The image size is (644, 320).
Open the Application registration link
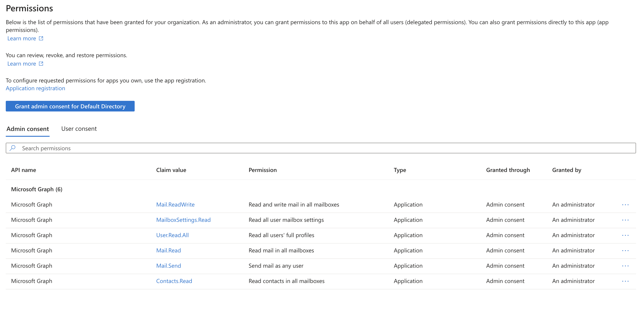point(35,88)
